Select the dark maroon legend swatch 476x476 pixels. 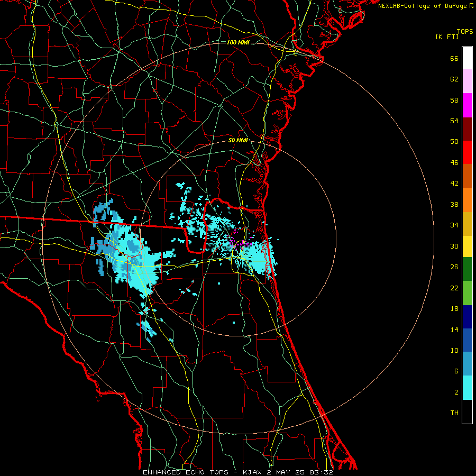[x=467, y=129]
